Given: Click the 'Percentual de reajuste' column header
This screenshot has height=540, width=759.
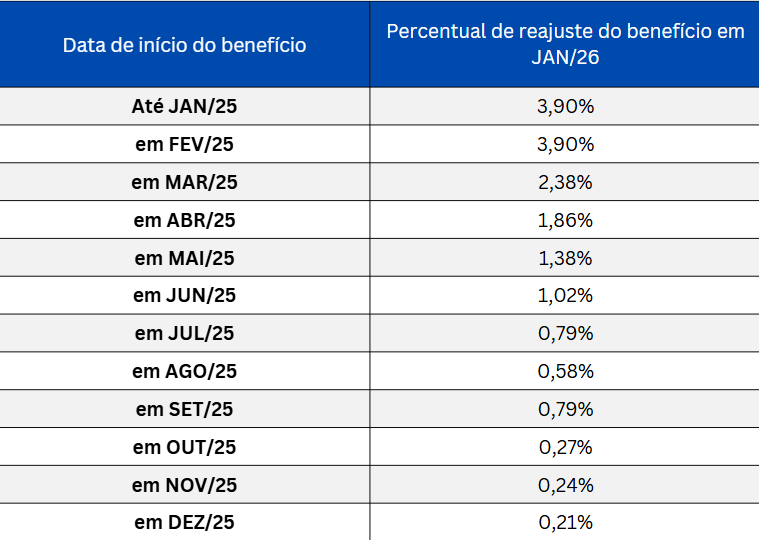Looking at the screenshot, I should 565,44.
